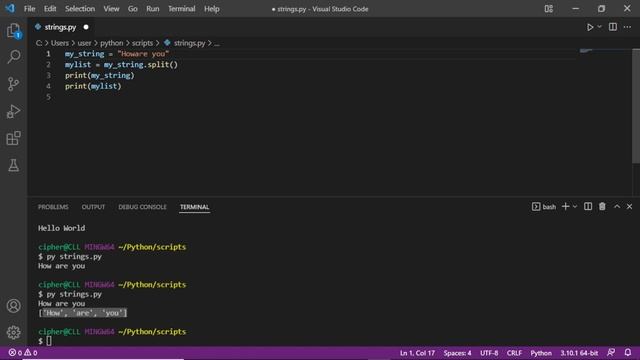Viewport: 640px width, 360px height.
Task: Maximize panel size with up chevron
Action: [x=617, y=207]
